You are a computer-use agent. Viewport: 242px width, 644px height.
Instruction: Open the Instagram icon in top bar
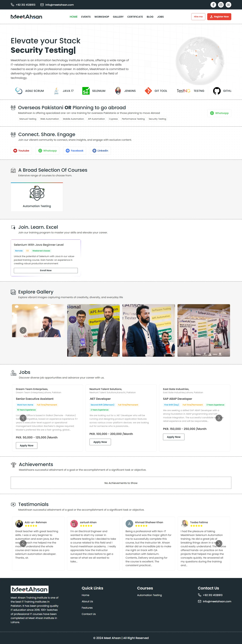[221, 5]
